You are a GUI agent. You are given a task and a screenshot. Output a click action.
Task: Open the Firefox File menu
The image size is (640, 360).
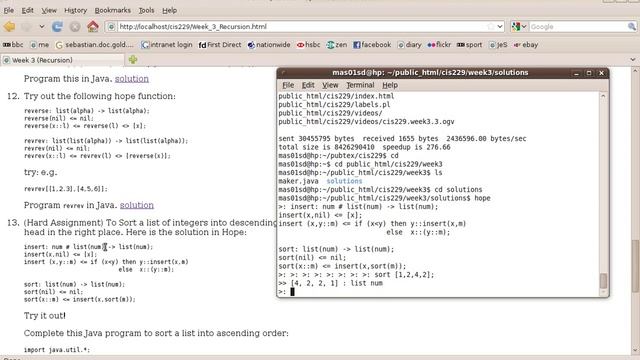pyautogui.click(x=9, y=10)
